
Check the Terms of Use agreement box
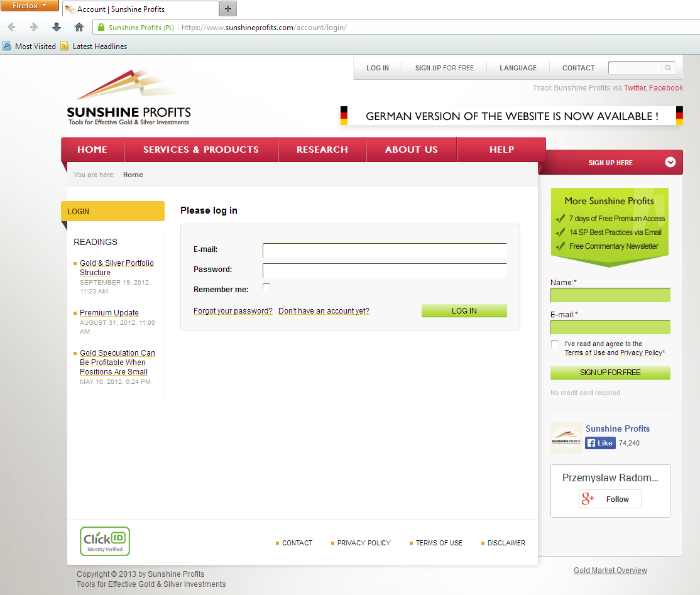point(554,344)
